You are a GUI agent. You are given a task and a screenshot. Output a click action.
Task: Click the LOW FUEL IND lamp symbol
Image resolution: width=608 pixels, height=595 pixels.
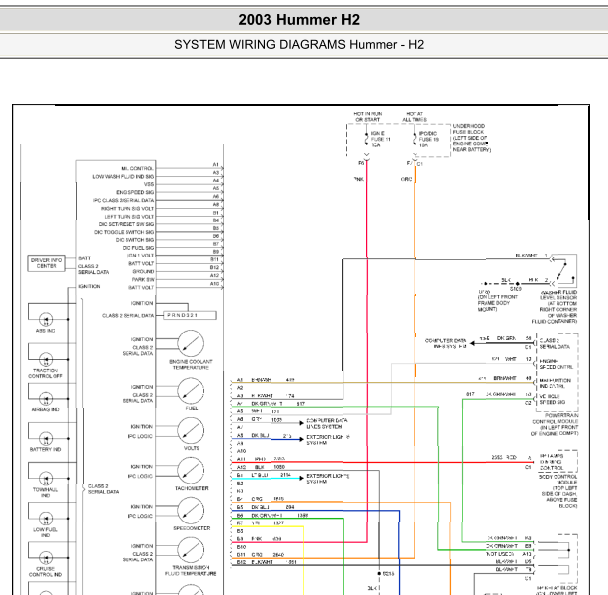[x=46, y=519]
